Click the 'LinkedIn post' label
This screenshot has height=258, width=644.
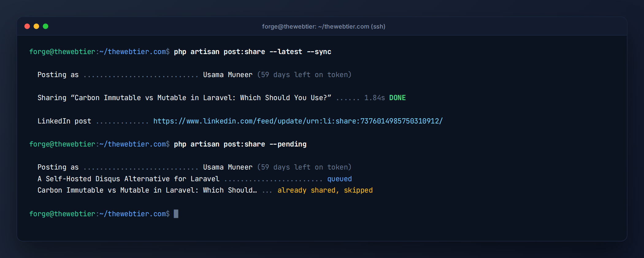click(x=64, y=121)
